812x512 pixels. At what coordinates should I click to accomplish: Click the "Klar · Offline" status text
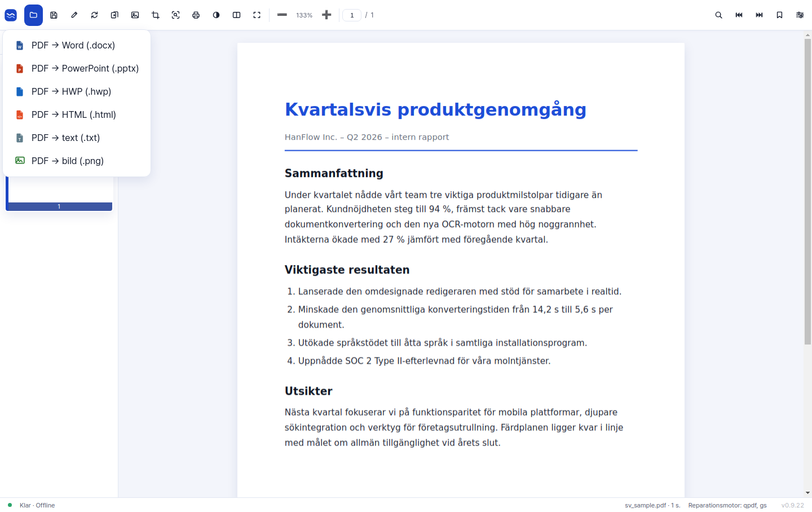pyautogui.click(x=37, y=505)
